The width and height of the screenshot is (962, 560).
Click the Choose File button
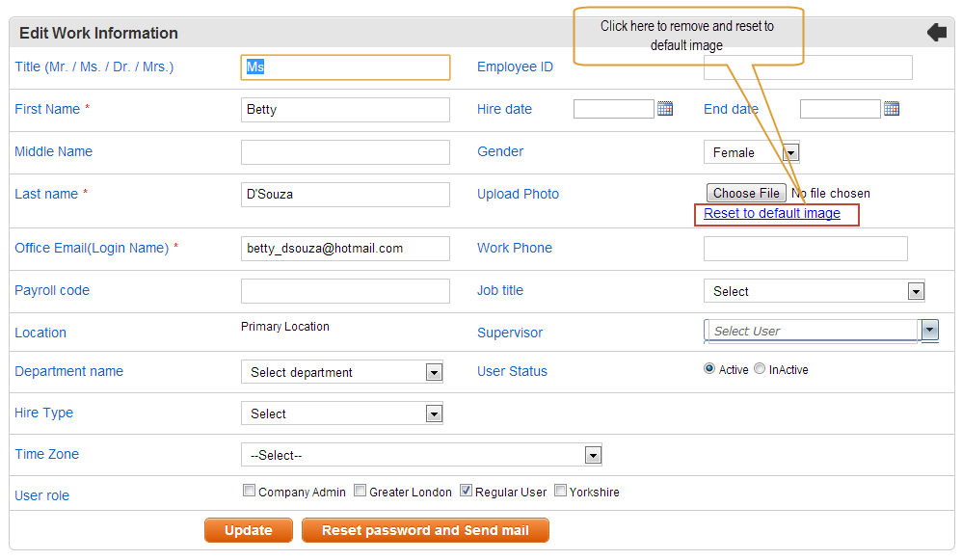point(746,193)
